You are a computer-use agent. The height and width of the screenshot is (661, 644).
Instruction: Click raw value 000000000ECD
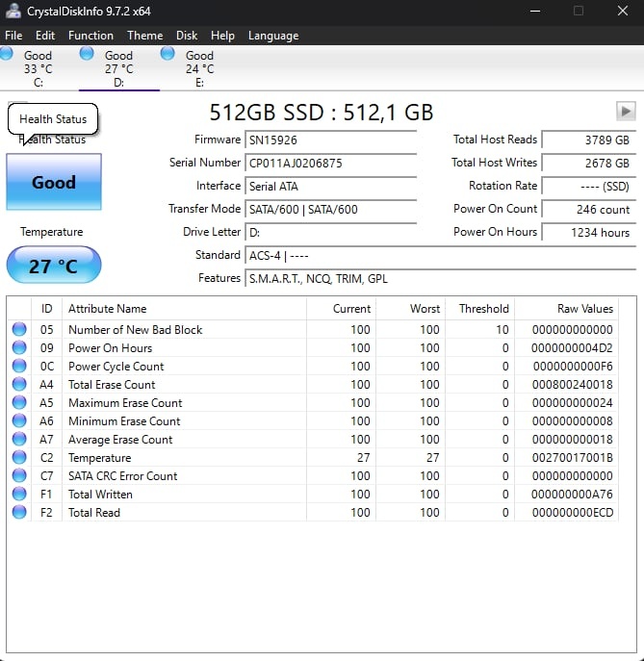coord(573,513)
